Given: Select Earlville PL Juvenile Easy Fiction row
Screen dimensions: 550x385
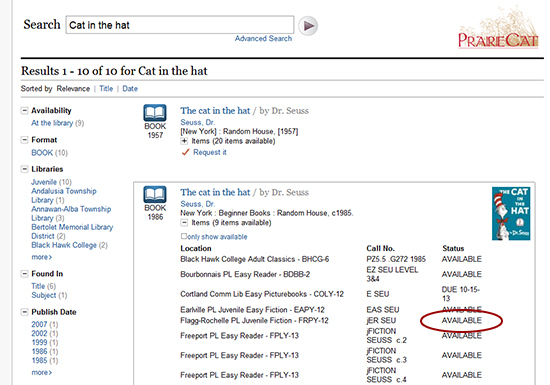Looking at the screenshot, I should [x=331, y=310].
